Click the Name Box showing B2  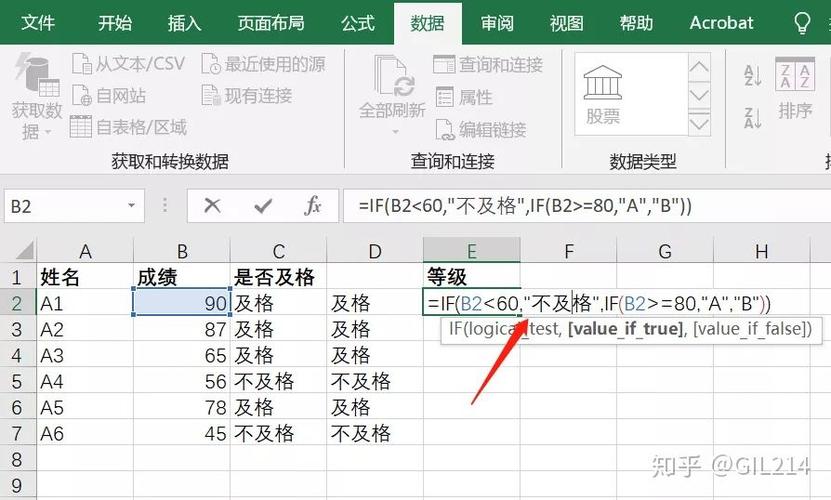(66, 206)
